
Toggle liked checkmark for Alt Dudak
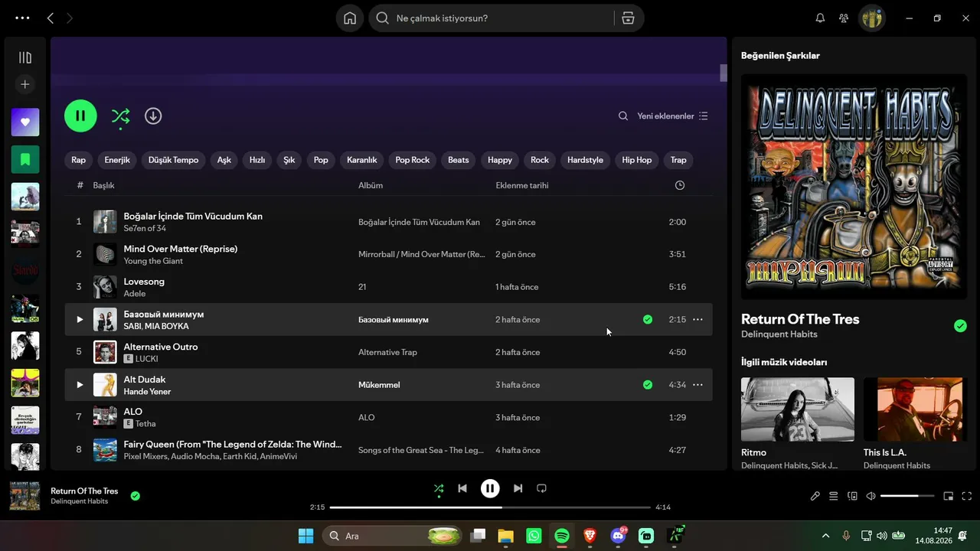(648, 385)
